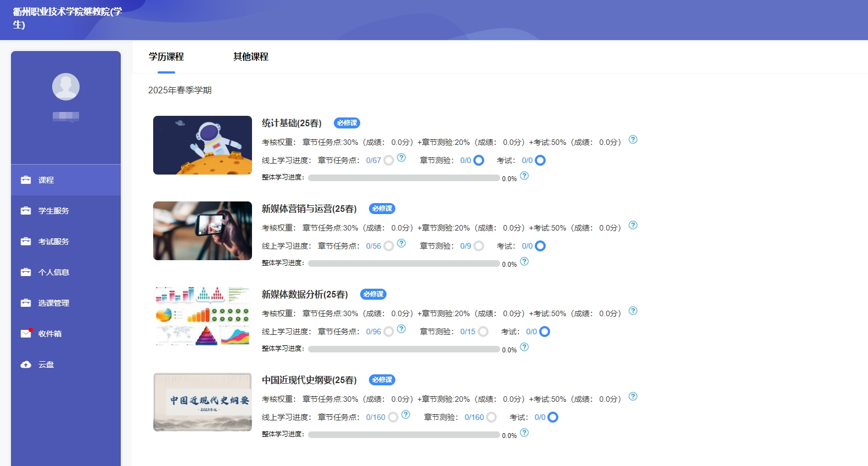
Task: Open the 统计基础(25春) course title
Action: [292, 123]
